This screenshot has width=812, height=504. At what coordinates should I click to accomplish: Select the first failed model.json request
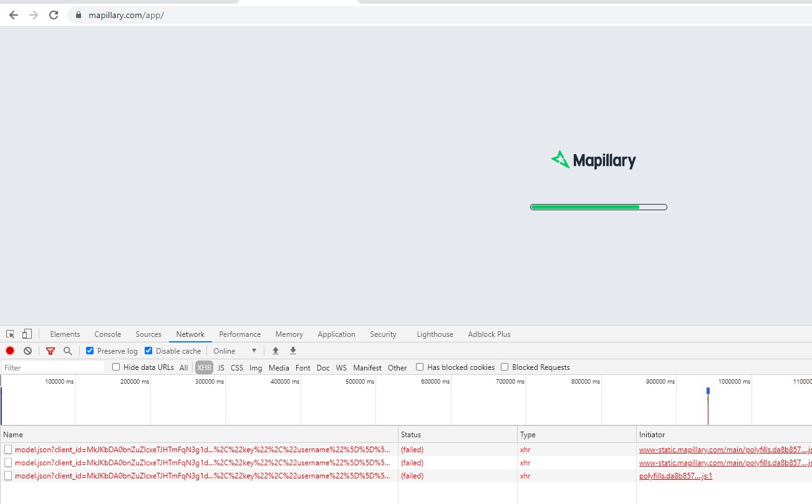(203, 449)
